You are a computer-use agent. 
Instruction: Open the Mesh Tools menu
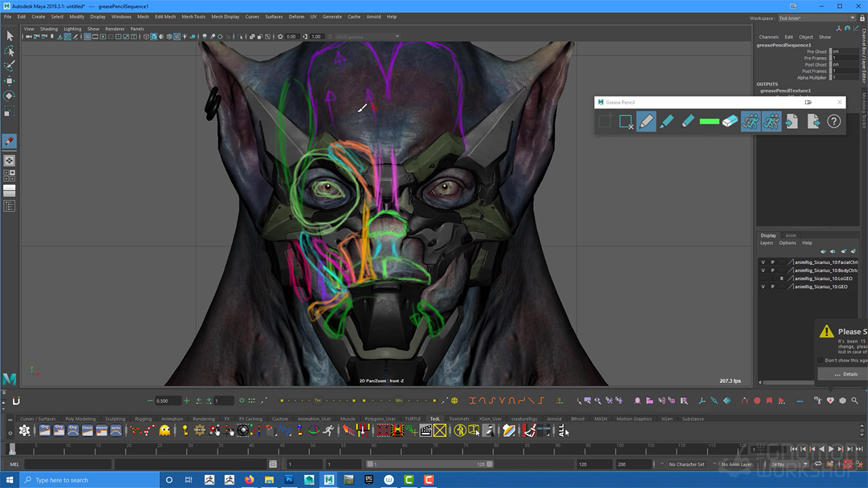click(193, 16)
